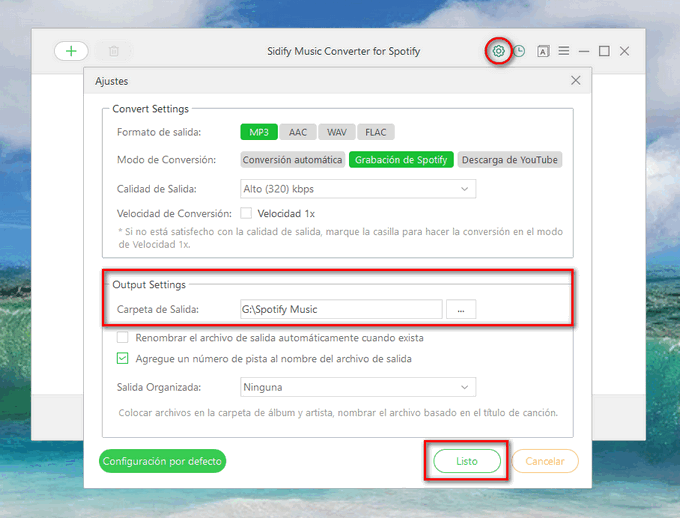Click the Cancelar button
680x518 pixels.
click(x=545, y=461)
